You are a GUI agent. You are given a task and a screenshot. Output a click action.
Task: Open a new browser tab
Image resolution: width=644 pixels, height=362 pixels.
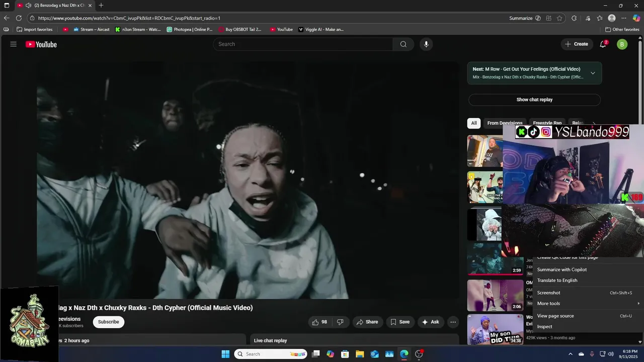point(101,6)
